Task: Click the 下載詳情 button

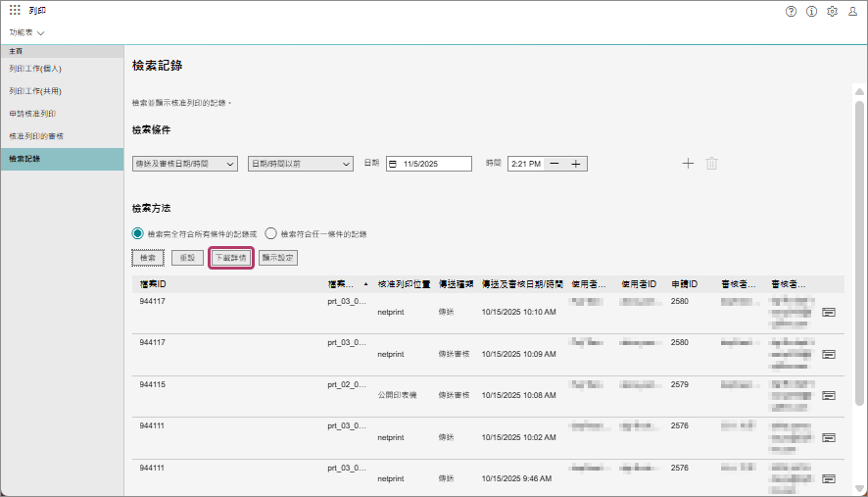Action: [230, 257]
